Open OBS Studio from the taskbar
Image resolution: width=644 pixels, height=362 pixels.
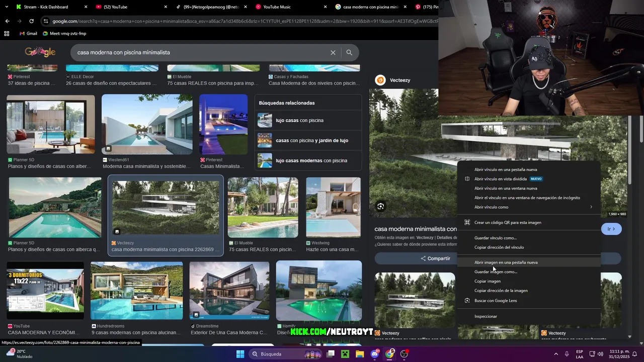(404, 354)
